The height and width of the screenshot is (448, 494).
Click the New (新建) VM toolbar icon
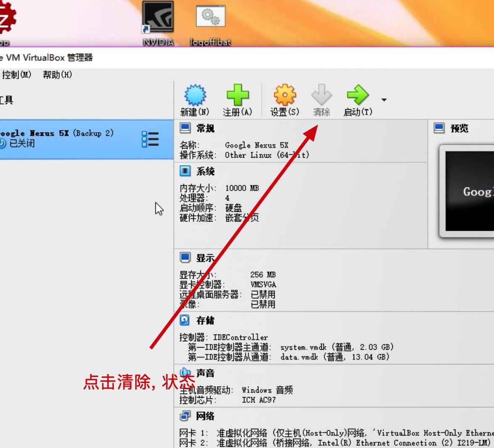[195, 95]
